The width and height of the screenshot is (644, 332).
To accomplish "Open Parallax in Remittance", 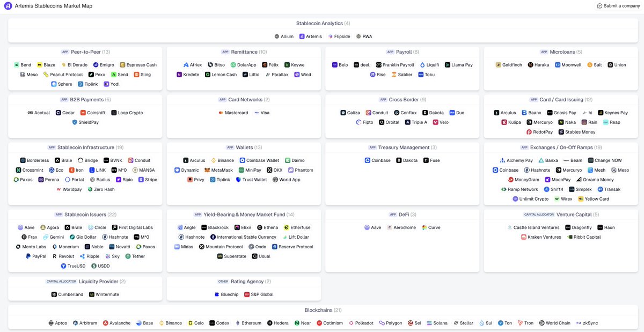I will click(x=277, y=75).
